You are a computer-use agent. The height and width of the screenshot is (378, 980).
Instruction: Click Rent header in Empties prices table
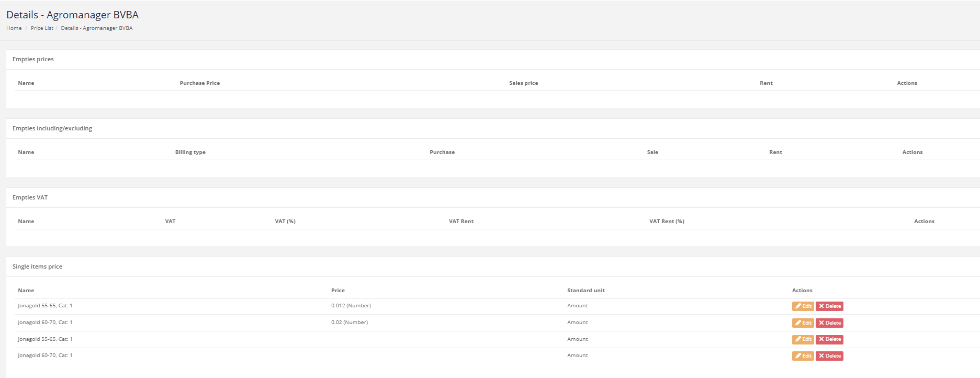(766, 83)
